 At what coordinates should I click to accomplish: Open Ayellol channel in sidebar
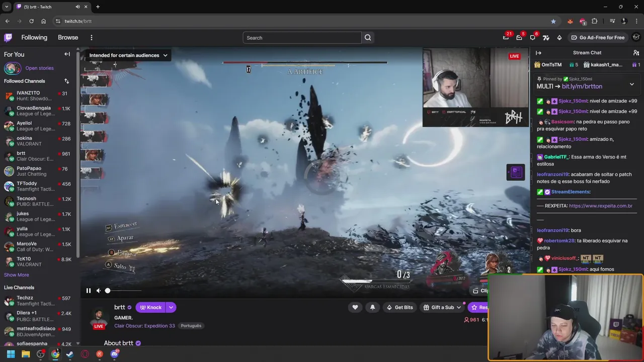click(x=38, y=126)
